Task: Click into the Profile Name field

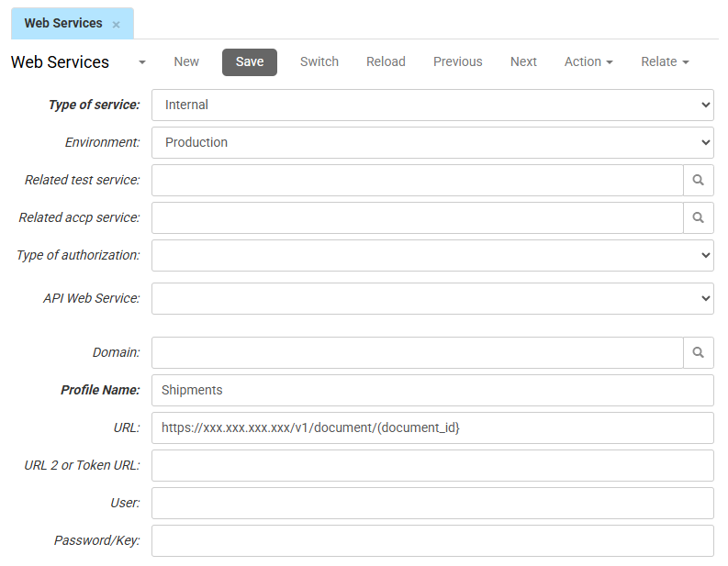Action: pos(432,391)
